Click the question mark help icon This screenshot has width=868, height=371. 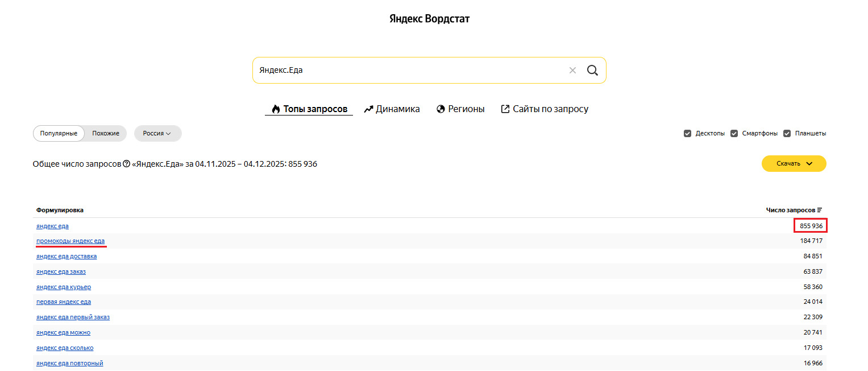click(x=126, y=164)
